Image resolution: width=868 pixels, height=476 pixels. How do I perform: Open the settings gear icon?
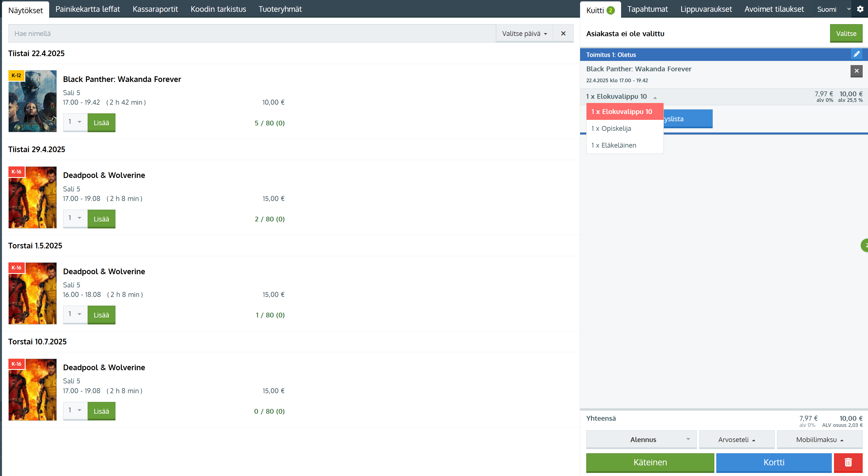pos(860,9)
